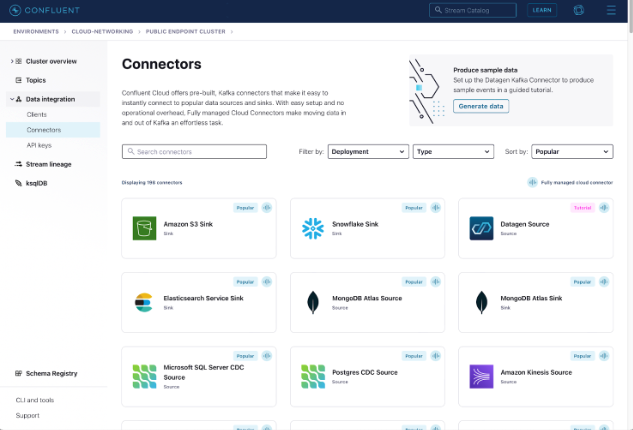Click the Topics sidebar icon
The height and width of the screenshot is (430, 633).
[19, 80]
